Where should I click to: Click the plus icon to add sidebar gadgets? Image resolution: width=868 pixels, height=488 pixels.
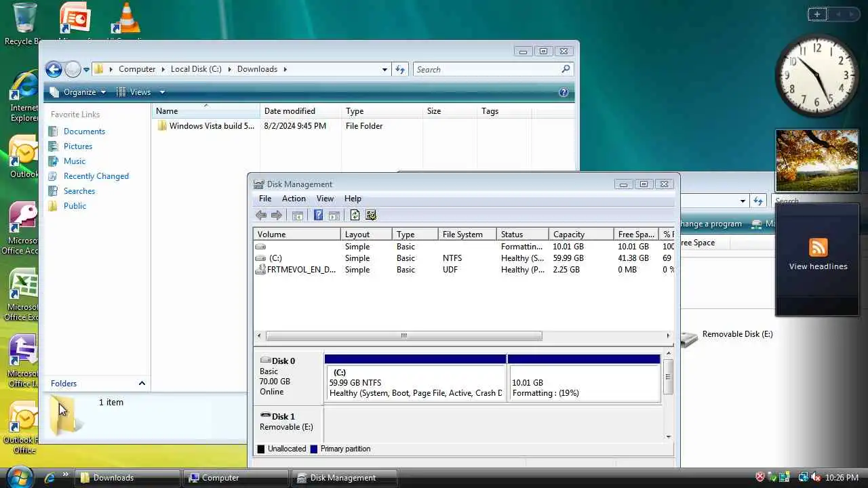click(817, 14)
